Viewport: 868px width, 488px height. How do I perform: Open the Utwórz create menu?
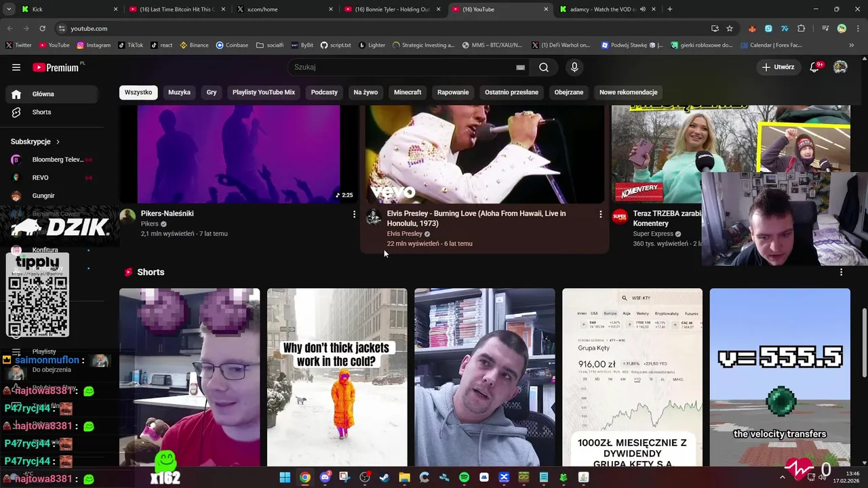pos(778,67)
